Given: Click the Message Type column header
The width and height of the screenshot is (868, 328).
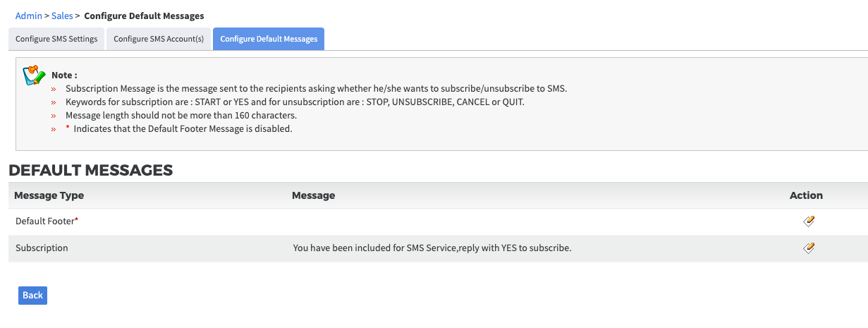Looking at the screenshot, I should (x=49, y=195).
